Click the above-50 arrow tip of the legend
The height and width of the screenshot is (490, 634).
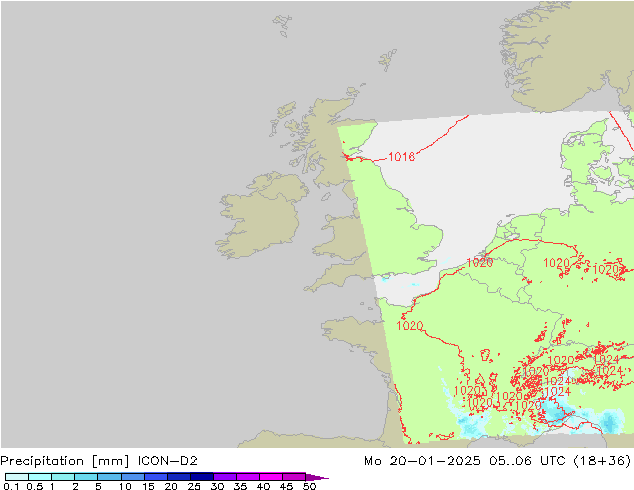pyautogui.click(x=317, y=477)
